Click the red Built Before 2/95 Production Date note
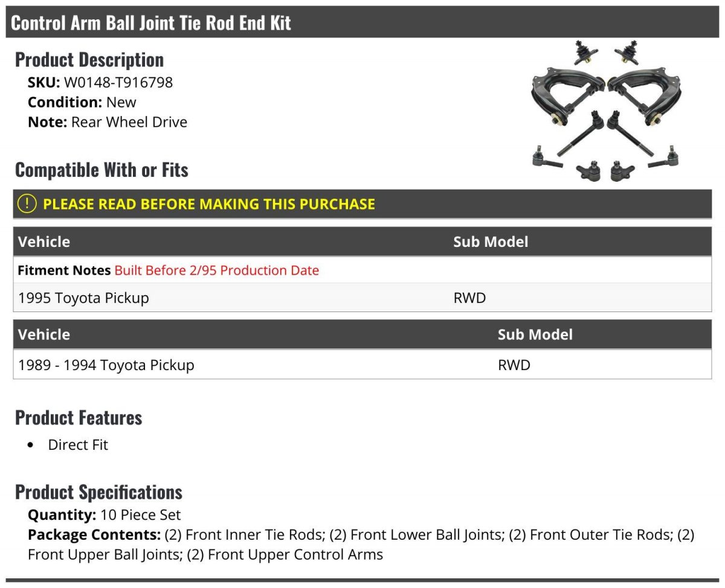This screenshot has width=725, height=588. pyautogui.click(x=217, y=270)
